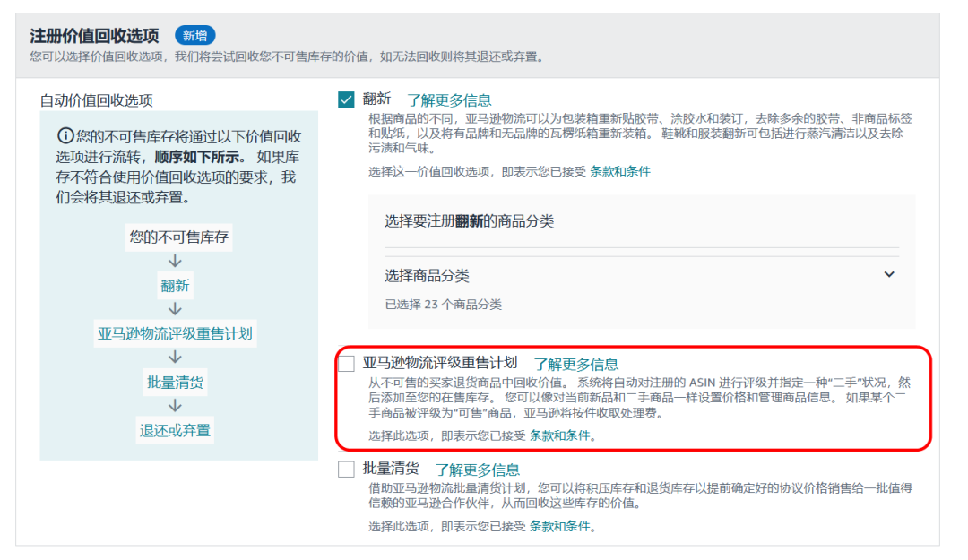
Task: Enable the 批量清货 checkbox
Action: pyautogui.click(x=346, y=470)
